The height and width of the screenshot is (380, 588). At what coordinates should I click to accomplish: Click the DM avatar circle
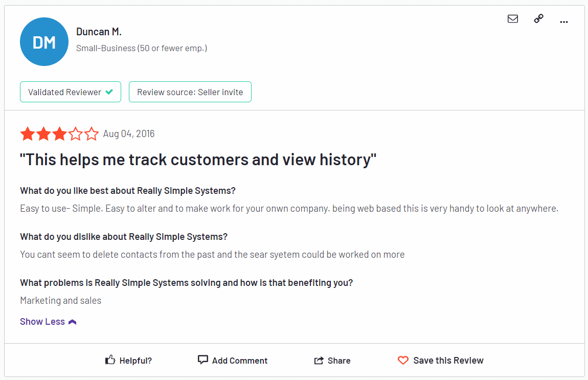(44, 41)
